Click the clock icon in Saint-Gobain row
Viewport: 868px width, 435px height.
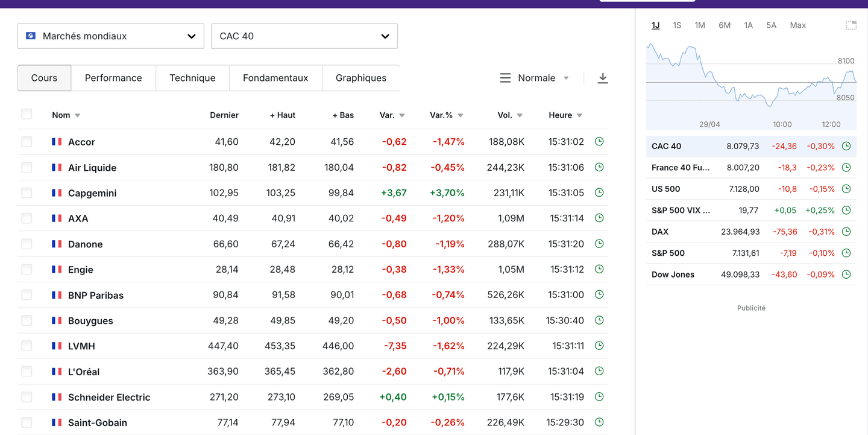pyautogui.click(x=599, y=422)
